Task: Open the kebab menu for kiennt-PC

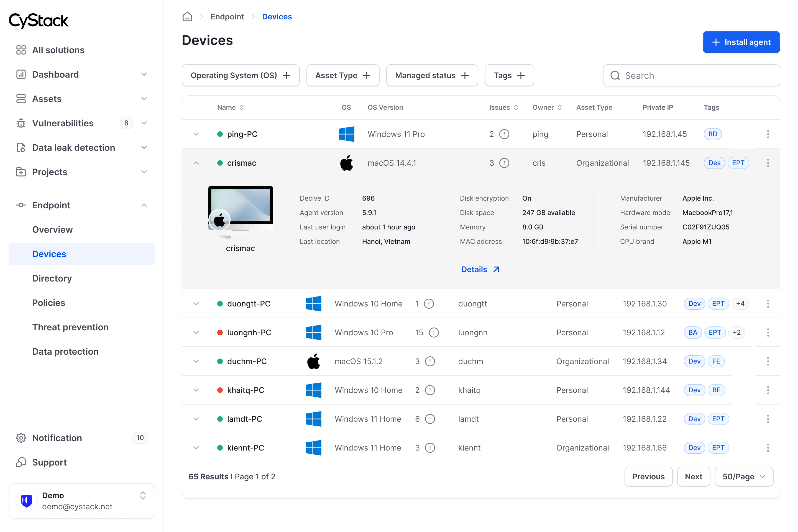Action: click(x=768, y=448)
